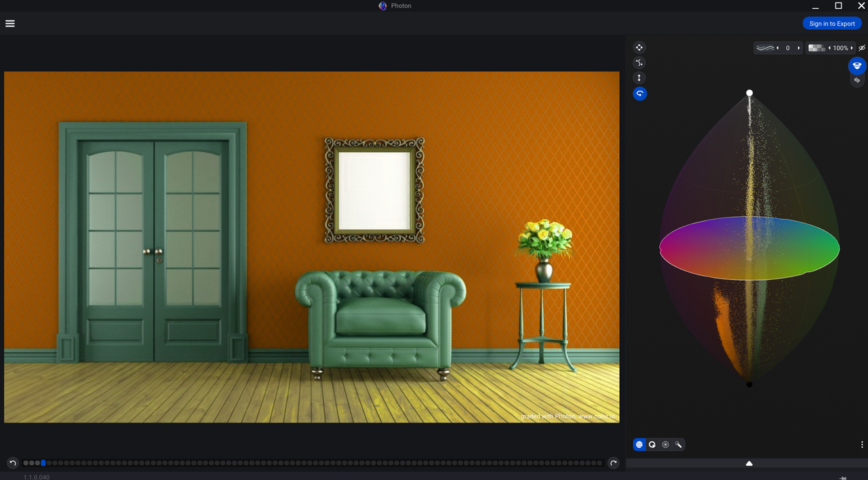Switch to the magic wand mode tab
The height and width of the screenshot is (480, 868).
[679, 445]
